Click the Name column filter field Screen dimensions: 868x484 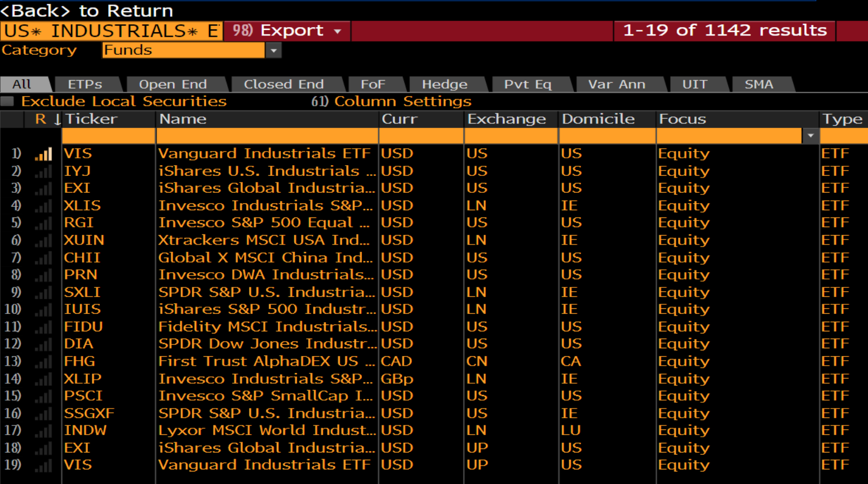pos(267,136)
